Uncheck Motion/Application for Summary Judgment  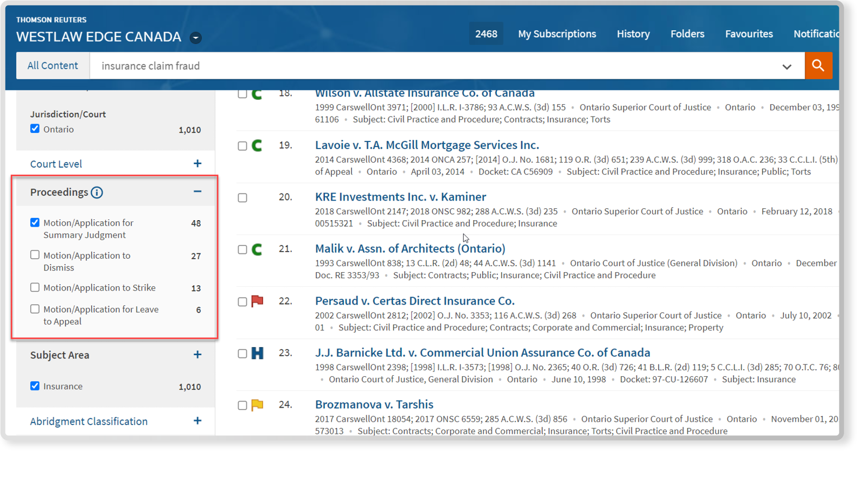pos(35,222)
